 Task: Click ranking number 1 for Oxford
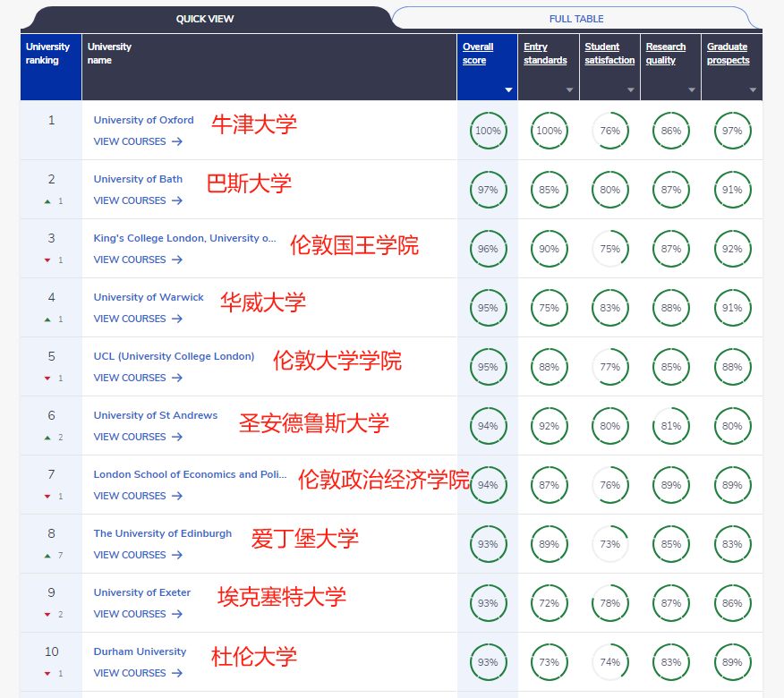pyautogui.click(x=52, y=120)
